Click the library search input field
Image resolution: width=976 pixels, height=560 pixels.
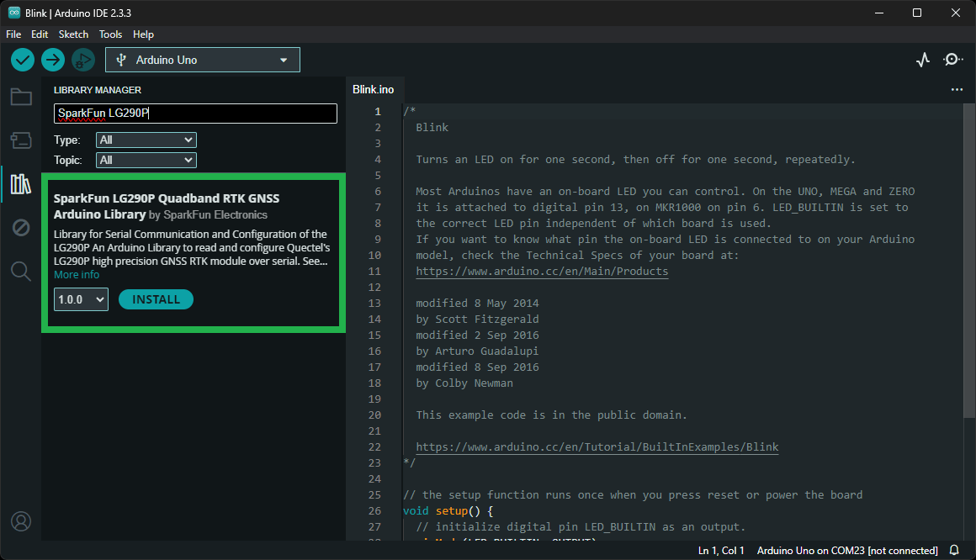[195, 114]
